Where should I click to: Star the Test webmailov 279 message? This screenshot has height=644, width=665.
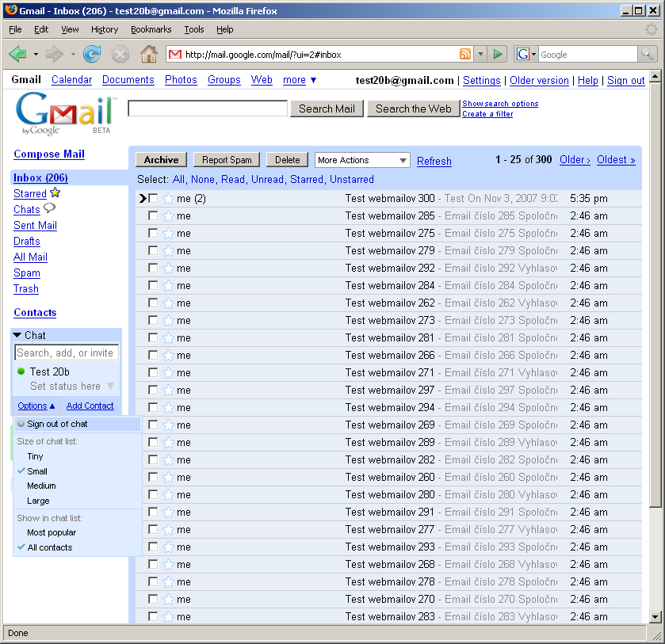(168, 251)
